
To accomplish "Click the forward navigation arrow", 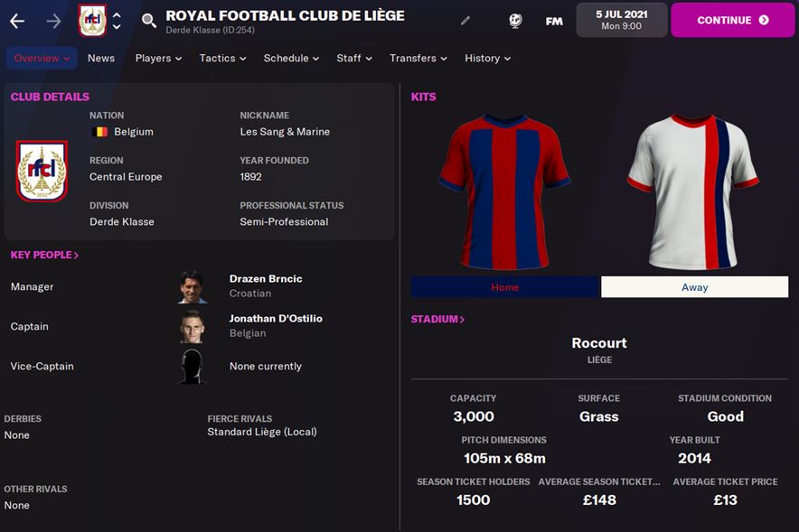I will 53,21.
